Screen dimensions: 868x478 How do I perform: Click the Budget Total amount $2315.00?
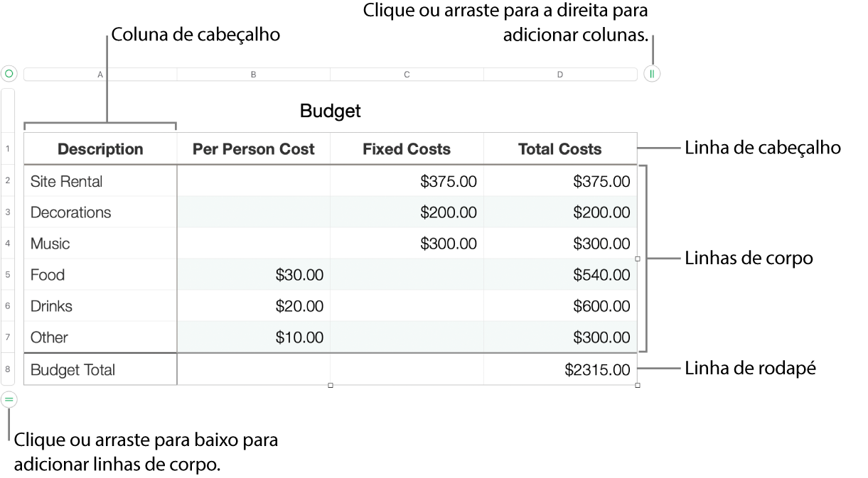click(597, 370)
